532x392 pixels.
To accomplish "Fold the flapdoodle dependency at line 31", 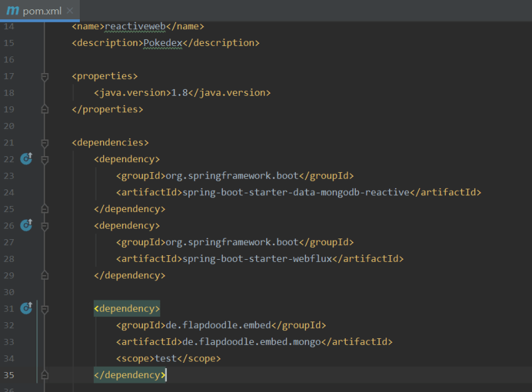I will pos(45,309).
